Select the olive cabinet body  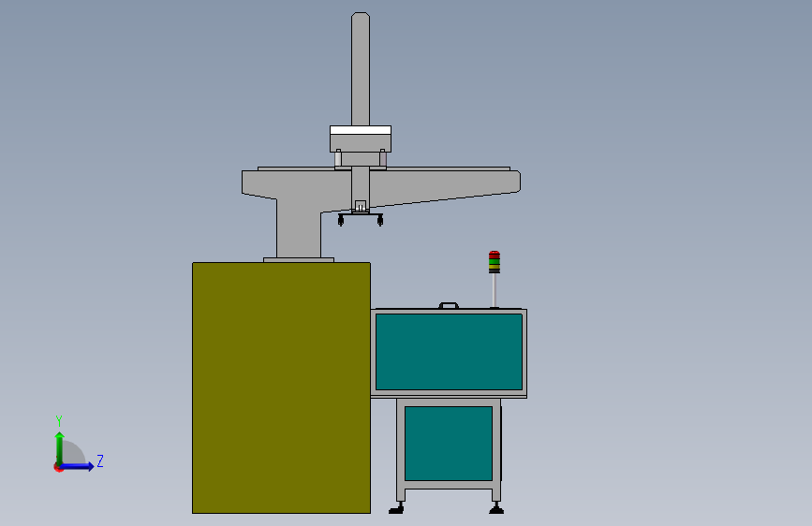(281, 387)
